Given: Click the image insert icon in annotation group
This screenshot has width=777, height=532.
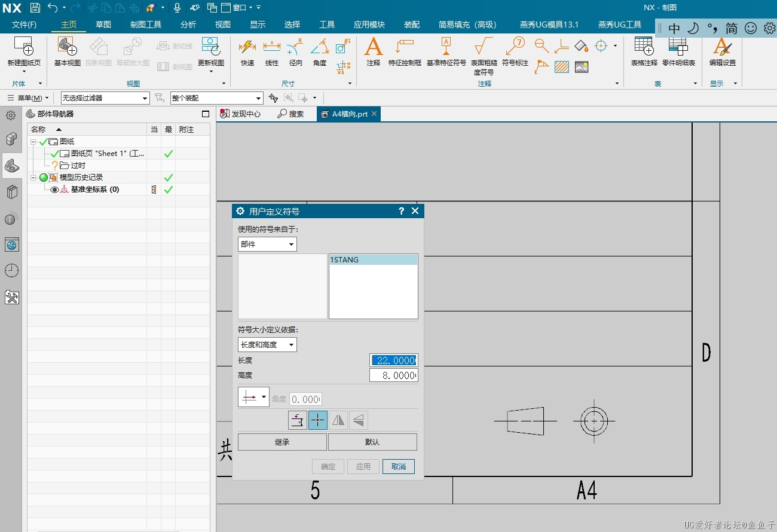Looking at the screenshot, I should [x=582, y=67].
